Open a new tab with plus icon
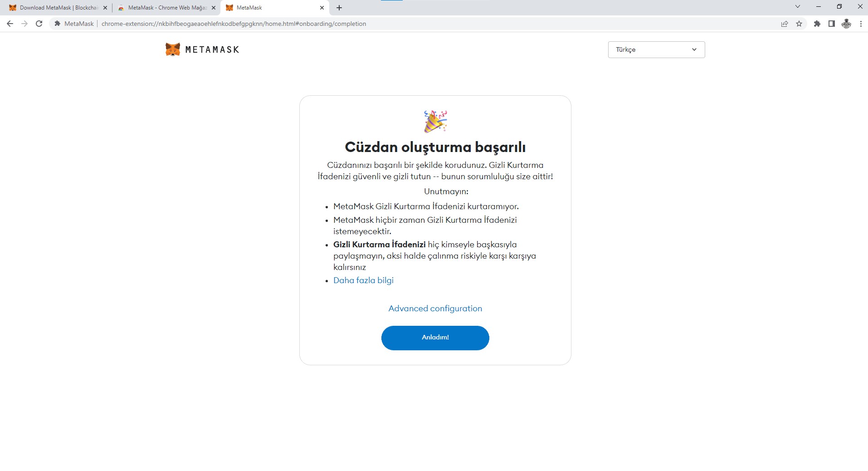 click(x=339, y=8)
